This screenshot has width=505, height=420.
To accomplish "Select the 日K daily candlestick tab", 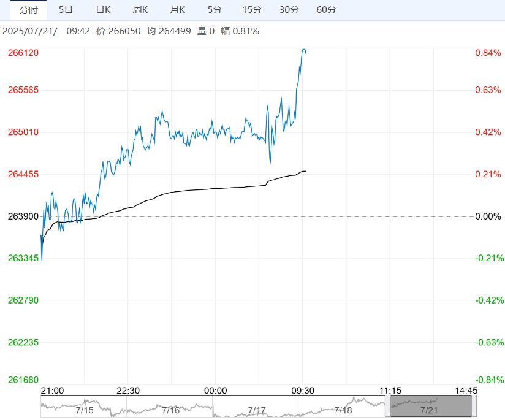I will click(103, 10).
